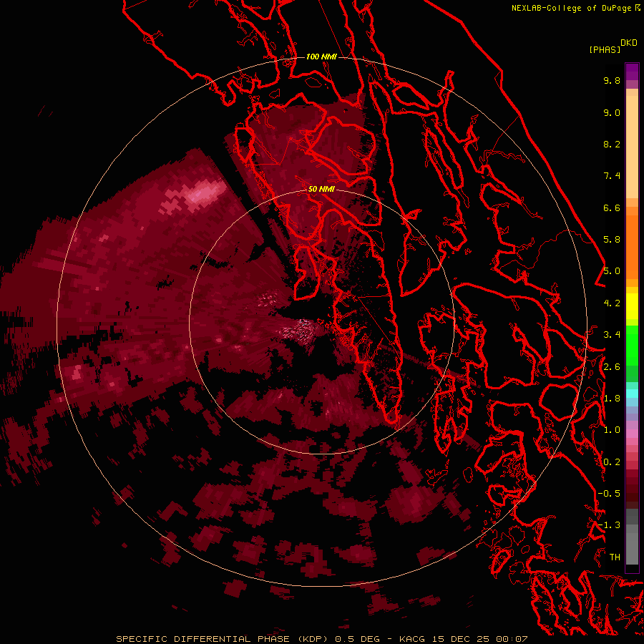Viewport: 644px width, 644px height.
Task: Click the 2.6 legend value
Action: (612, 367)
